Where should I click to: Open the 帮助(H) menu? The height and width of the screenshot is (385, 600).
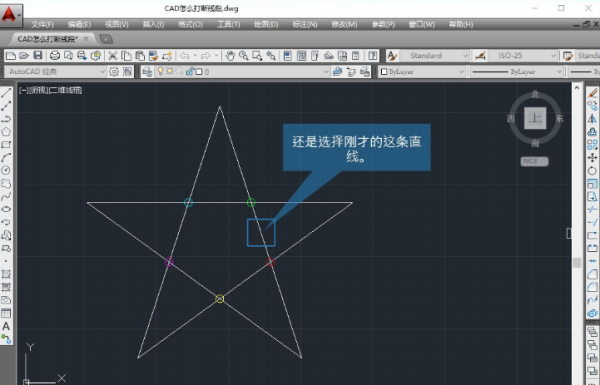461,24
